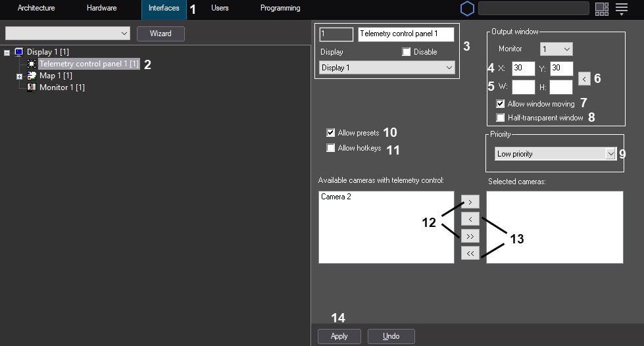The image size is (644, 346).
Task: Click the < button beside X Y coordinates
Action: click(584, 78)
